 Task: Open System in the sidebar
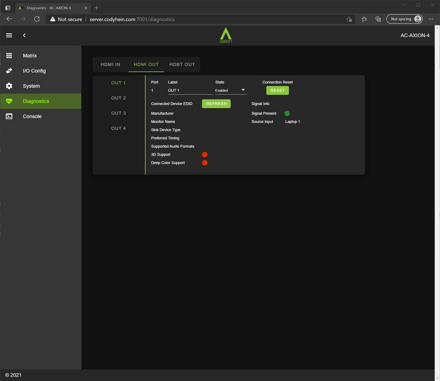(x=41, y=86)
